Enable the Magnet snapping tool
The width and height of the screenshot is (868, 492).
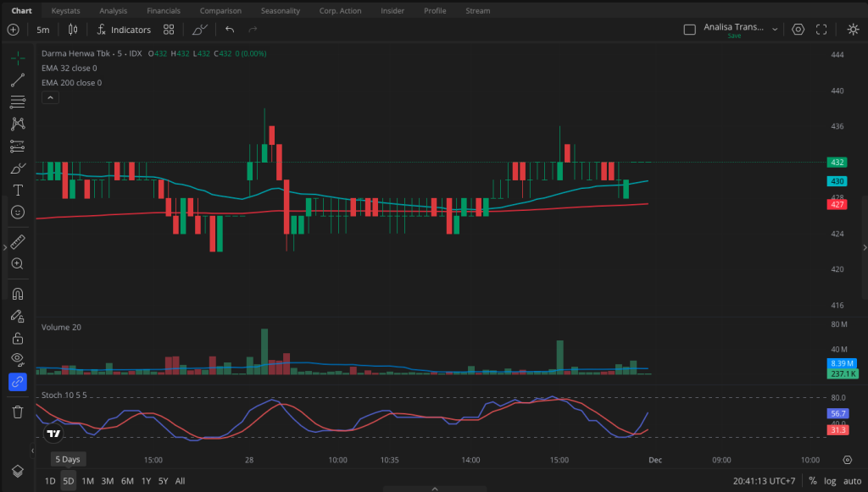[18, 293]
